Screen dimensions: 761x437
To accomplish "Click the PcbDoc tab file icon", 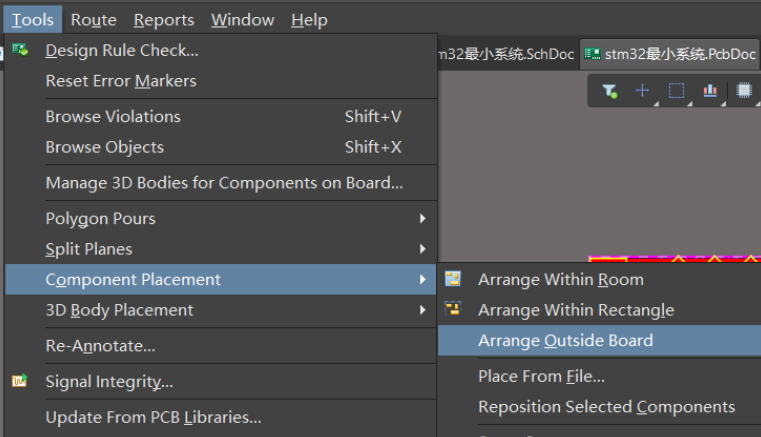I will pyautogui.click(x=592, y=54).
